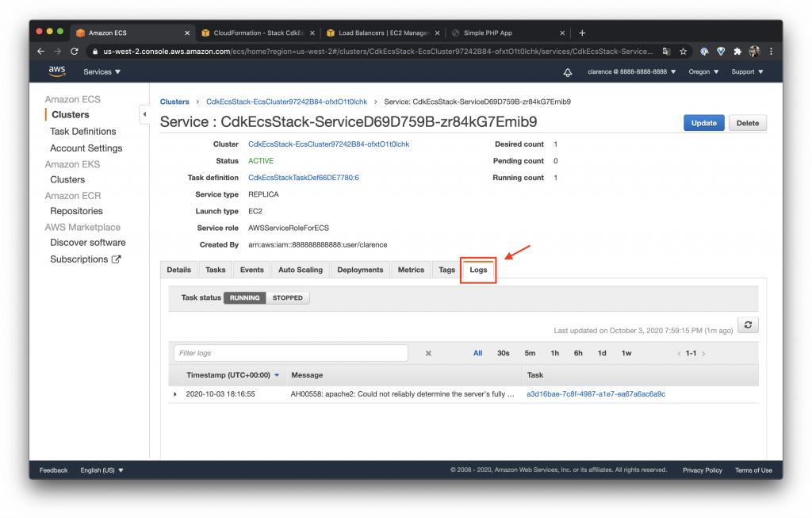Open the browser extensions puzzle icon
The width and height of the screenshot is (812, 518).
pyautogui.click(x=737, y=52)
